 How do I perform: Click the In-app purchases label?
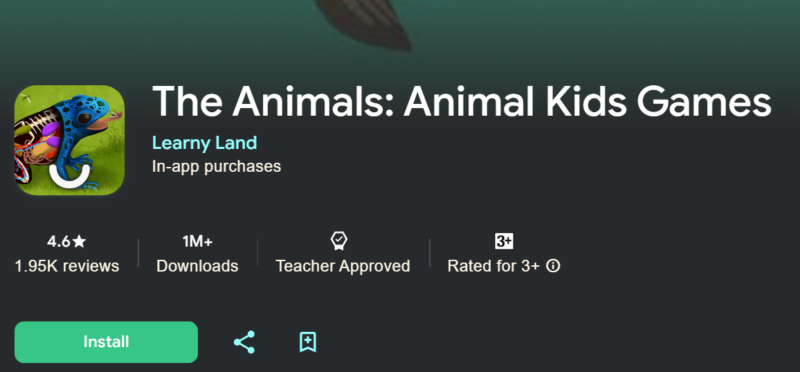click(216, 166)
